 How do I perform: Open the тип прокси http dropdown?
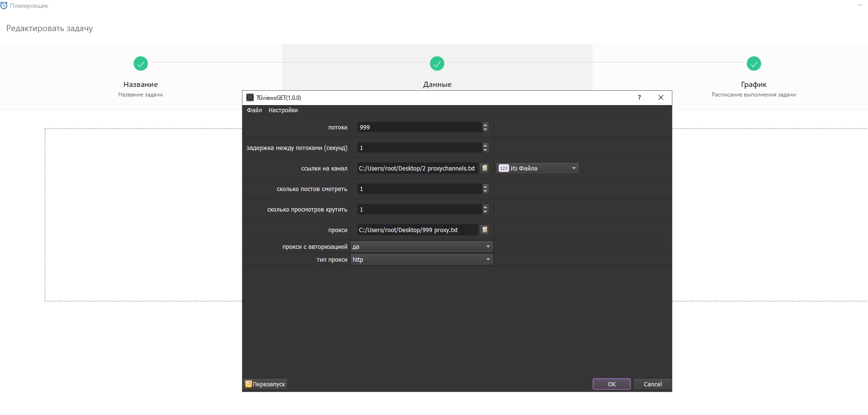[421, 259]
